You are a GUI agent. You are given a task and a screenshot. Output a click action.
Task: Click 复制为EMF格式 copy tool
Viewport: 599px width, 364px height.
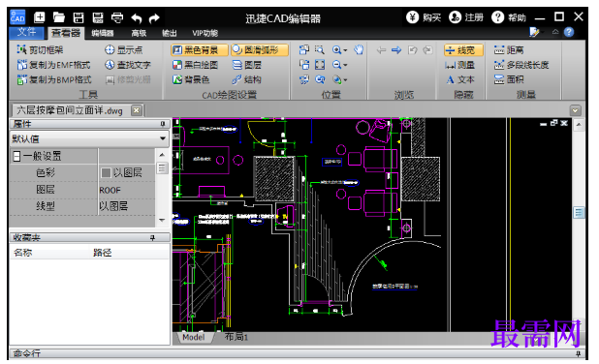click(53, 65)
